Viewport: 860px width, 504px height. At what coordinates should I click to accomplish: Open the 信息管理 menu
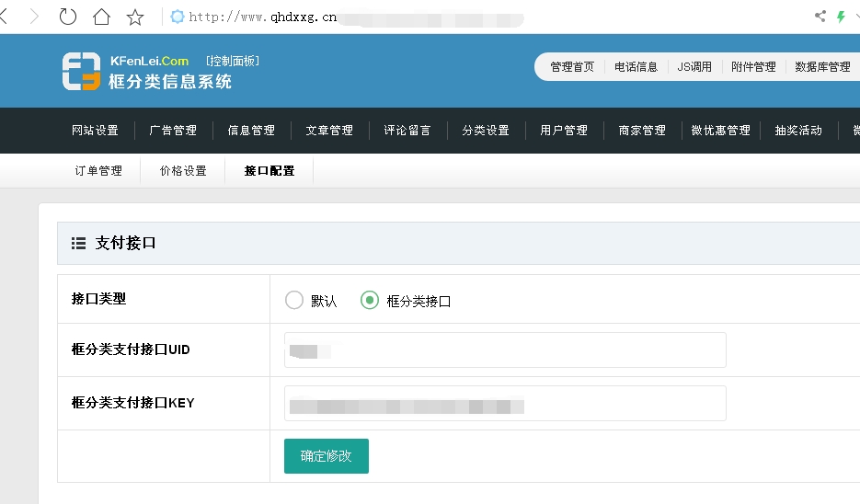click(251, 131)
